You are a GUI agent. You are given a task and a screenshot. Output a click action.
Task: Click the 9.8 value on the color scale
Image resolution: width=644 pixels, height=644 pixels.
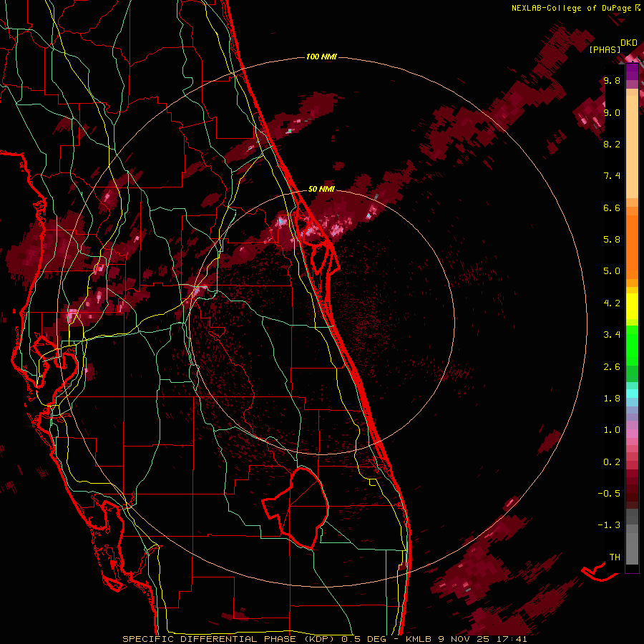tap(612, 80)
